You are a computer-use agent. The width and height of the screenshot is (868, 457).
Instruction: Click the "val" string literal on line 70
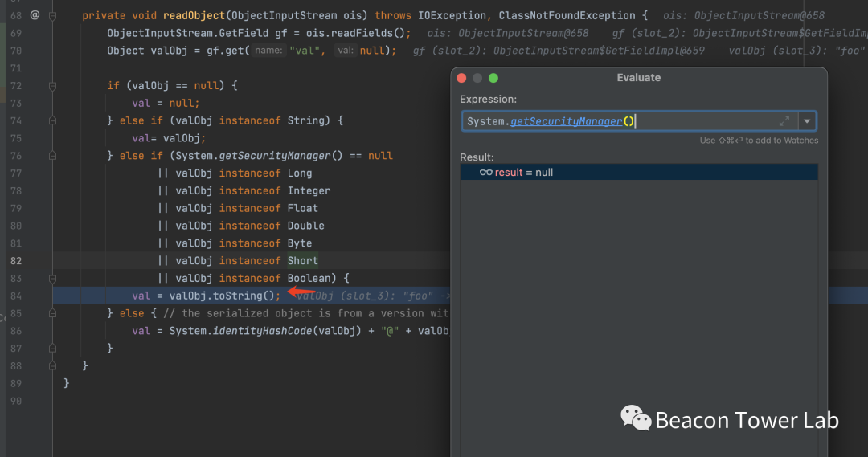(305, 51)
